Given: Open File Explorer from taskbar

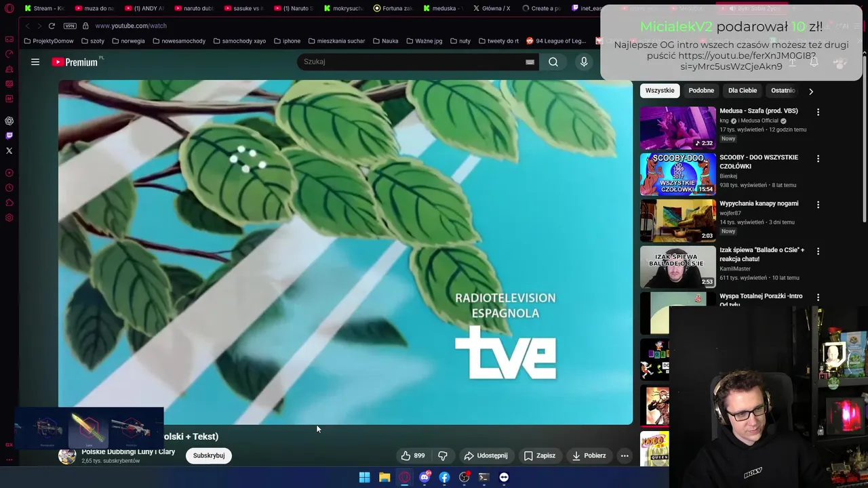Looking at the screenshot, I should (x=384, y=477).
